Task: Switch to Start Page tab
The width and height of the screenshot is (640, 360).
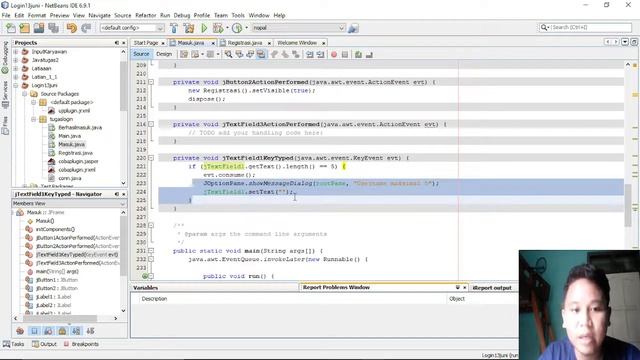Action: (x=146, y=43)
